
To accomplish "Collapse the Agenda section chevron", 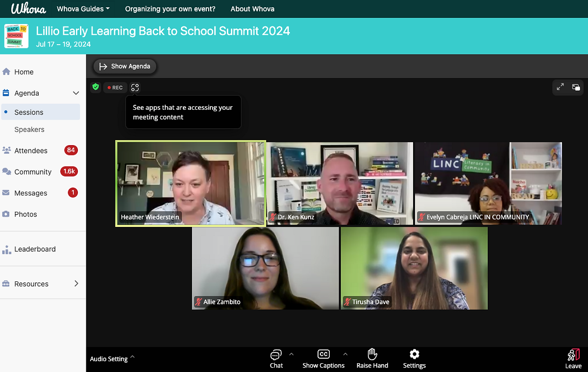I will (76, 93).
